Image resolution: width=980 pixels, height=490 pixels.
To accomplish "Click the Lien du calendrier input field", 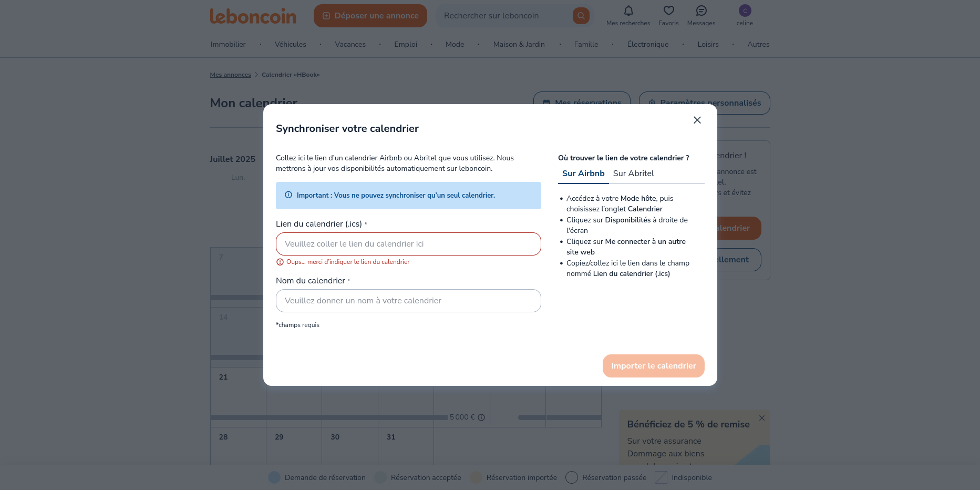I will tap(408, 243).
